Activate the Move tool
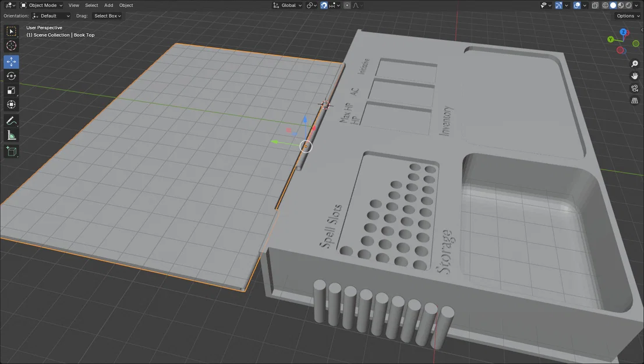Image resolution: width=644 pixels, height=364 pixels. 12,62
